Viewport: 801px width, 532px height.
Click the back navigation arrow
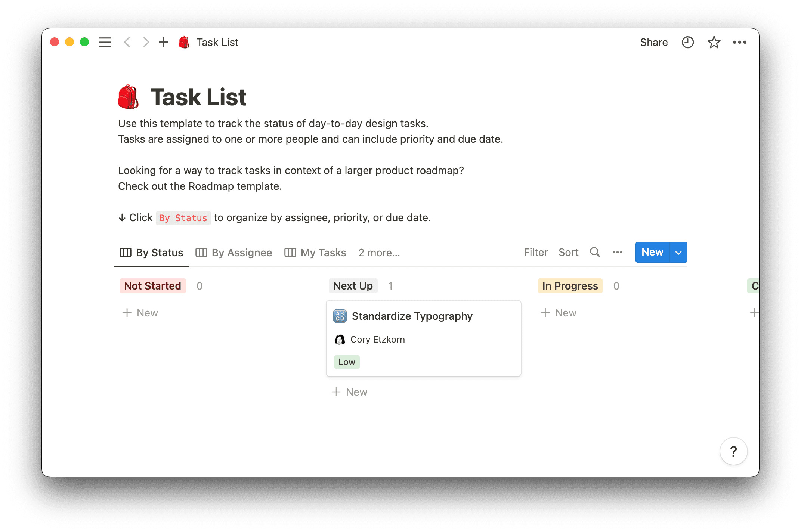coord(127,42)
